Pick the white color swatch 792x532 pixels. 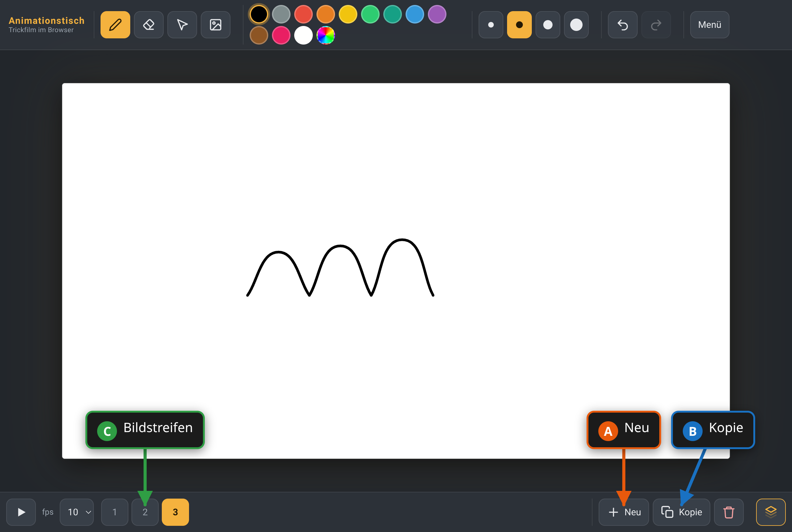(x=303, y=35)
